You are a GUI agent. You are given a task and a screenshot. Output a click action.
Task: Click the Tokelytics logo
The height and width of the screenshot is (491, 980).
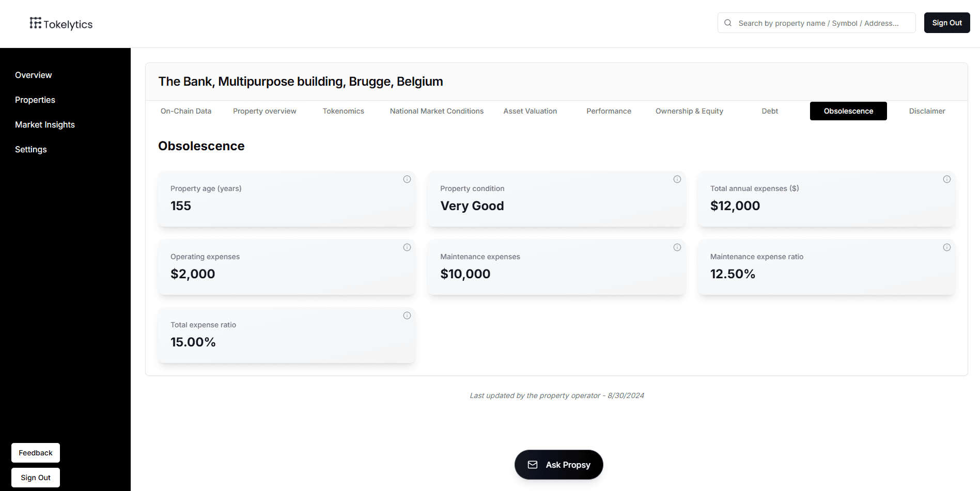[60, 24]
